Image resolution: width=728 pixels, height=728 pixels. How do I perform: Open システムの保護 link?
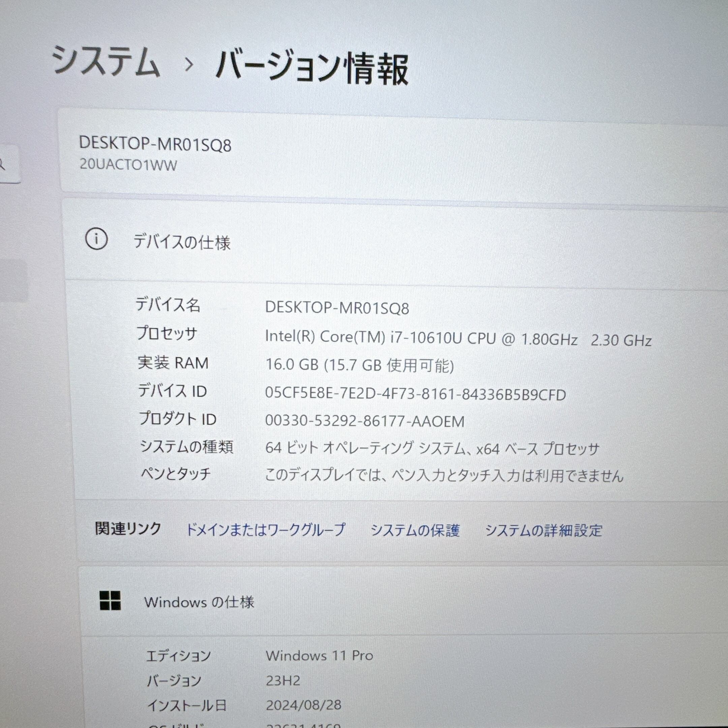pyautogui.click(x=415, y=530)
